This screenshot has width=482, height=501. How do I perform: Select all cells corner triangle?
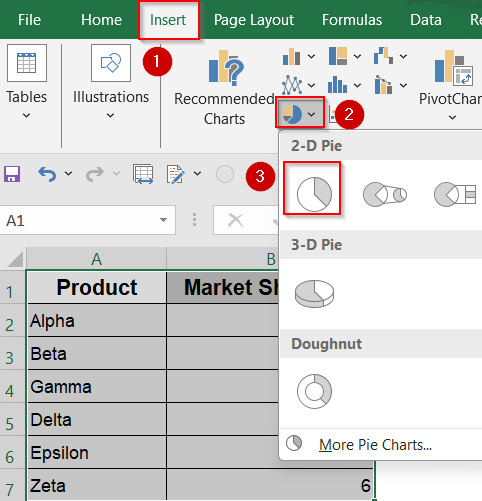point(15,259)
